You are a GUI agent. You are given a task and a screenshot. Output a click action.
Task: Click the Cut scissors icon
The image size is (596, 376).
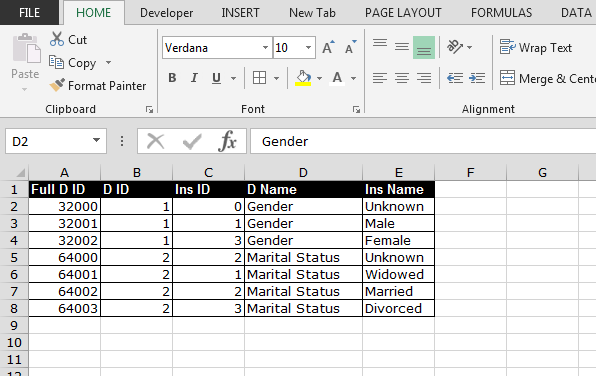57,39
